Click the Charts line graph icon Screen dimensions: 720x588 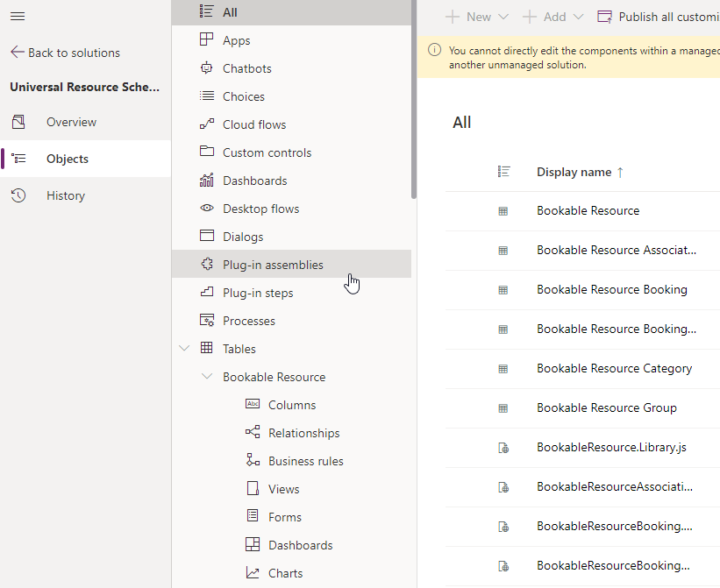point(252,572)
